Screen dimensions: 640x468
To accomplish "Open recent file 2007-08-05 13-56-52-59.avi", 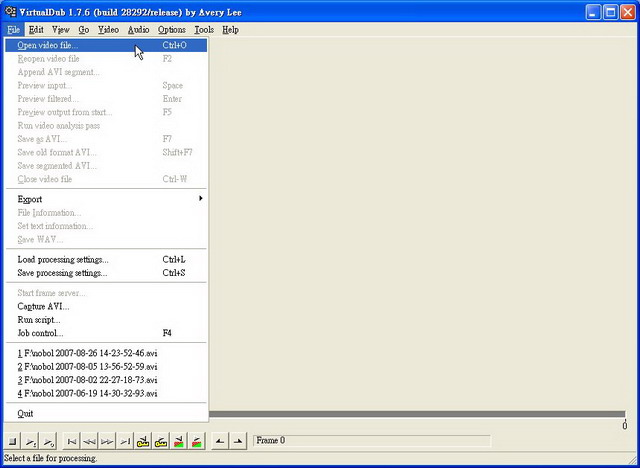I will tap(106, 367).
